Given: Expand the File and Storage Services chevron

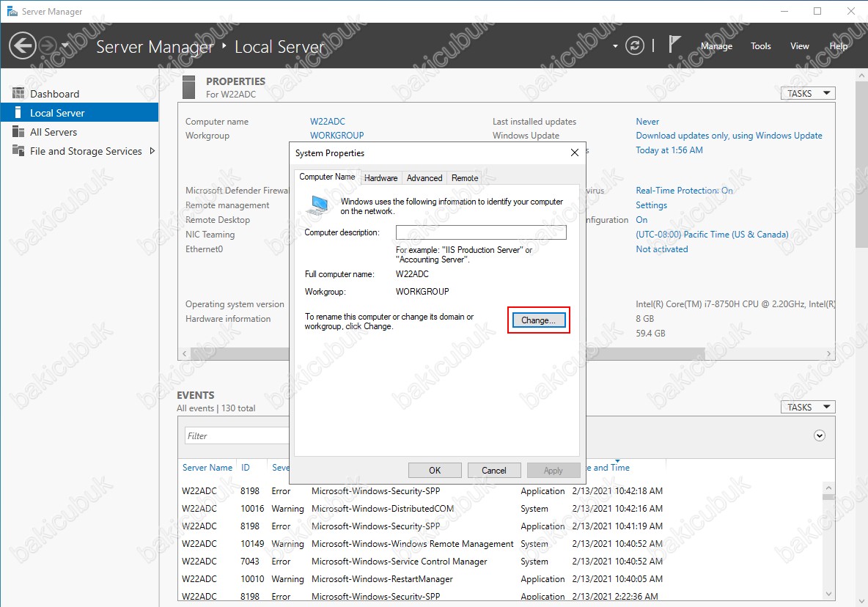Looking at the screenshot, I should [x=152, y=150].
